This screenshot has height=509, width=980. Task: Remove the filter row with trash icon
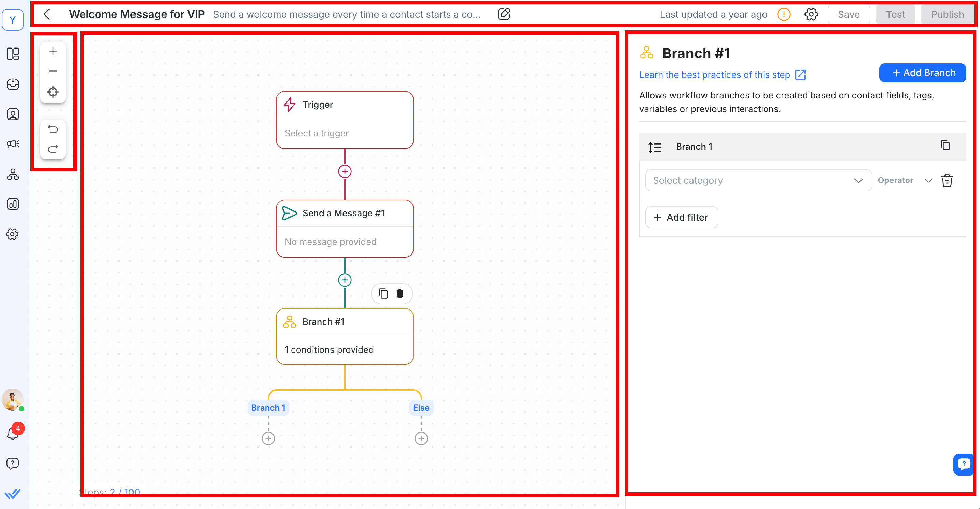(x=947, y=180)
